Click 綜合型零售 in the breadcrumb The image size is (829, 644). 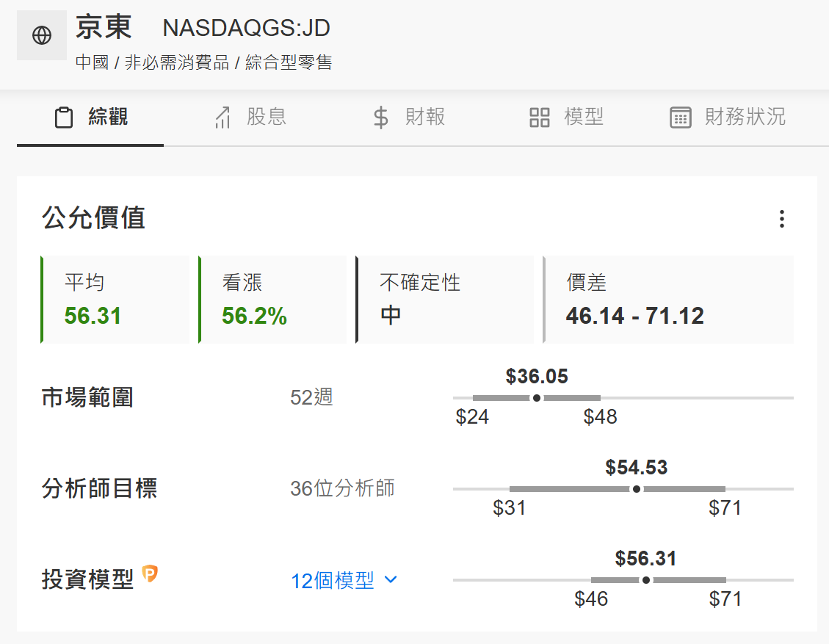click(x=289, y=62)
